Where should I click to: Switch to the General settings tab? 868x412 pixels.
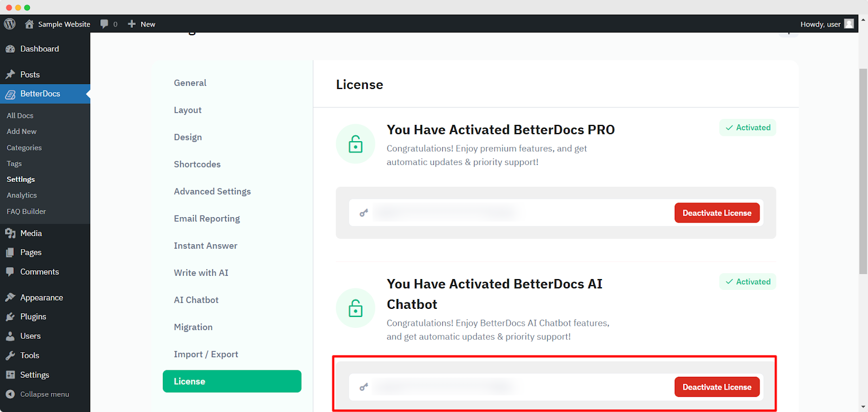point(190,83)
